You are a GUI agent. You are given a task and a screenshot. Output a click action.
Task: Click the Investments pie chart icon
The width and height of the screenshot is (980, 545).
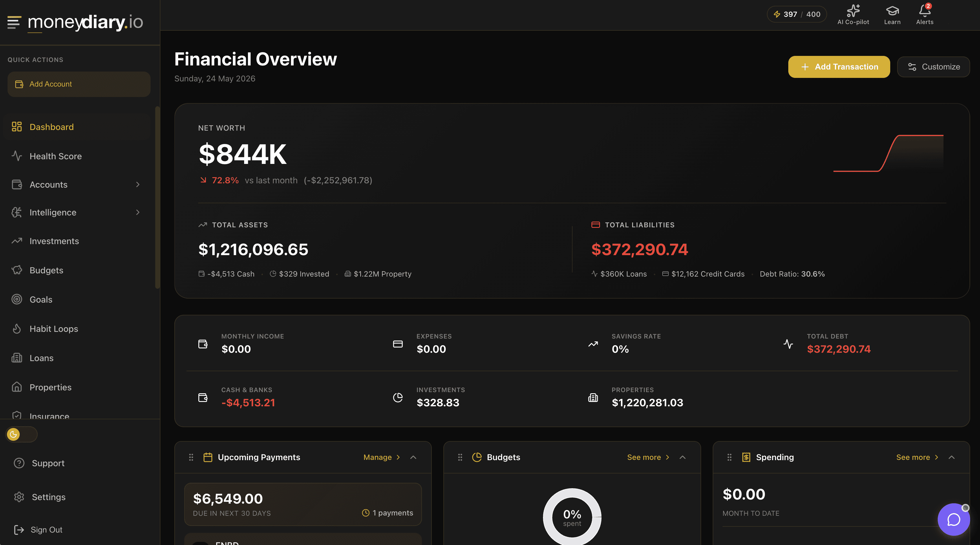(398, 397)
